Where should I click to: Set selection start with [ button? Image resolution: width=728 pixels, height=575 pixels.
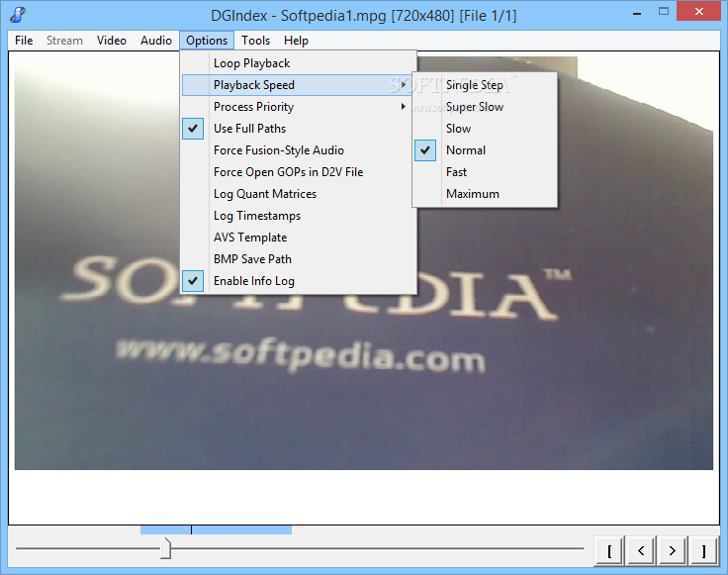[x=609, y=551]
